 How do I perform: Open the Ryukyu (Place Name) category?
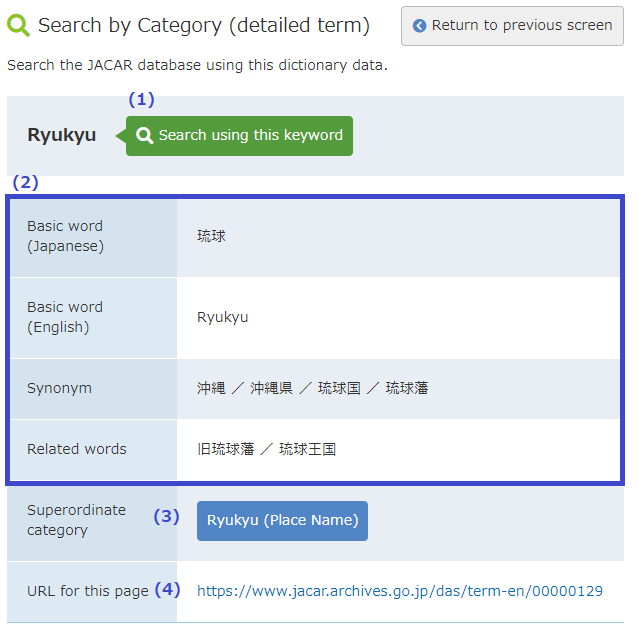point(282,521)
